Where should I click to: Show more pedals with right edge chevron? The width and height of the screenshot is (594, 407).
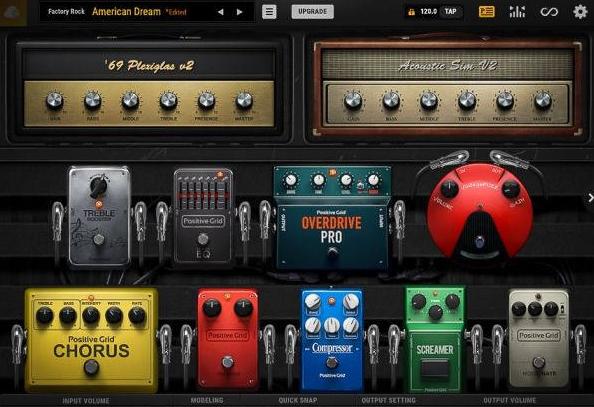click(590, 197)
